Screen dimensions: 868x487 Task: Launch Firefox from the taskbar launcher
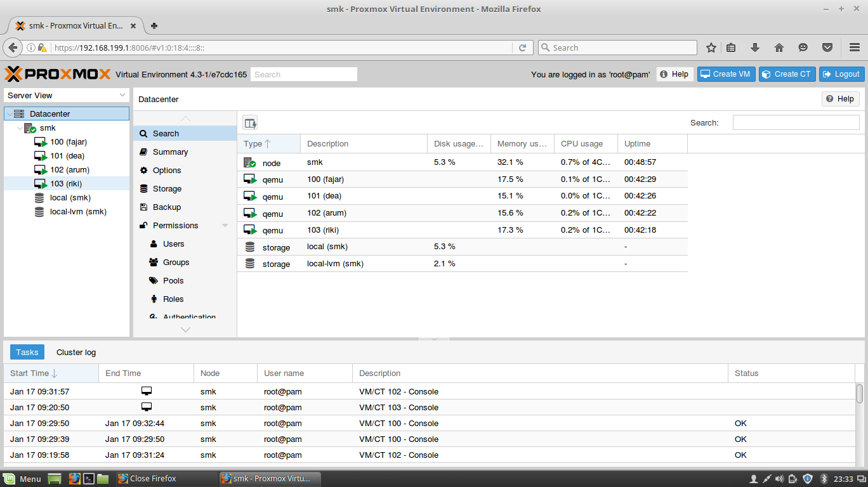[75, 479]
